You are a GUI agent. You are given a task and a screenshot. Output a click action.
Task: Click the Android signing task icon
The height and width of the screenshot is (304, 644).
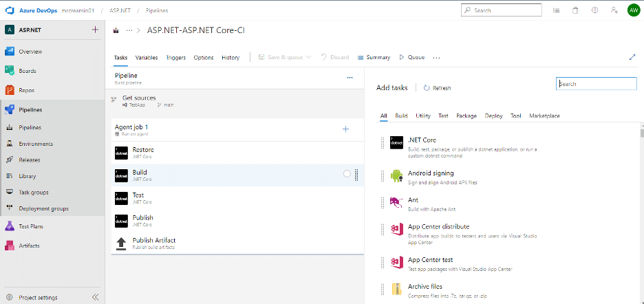(396, 176)
